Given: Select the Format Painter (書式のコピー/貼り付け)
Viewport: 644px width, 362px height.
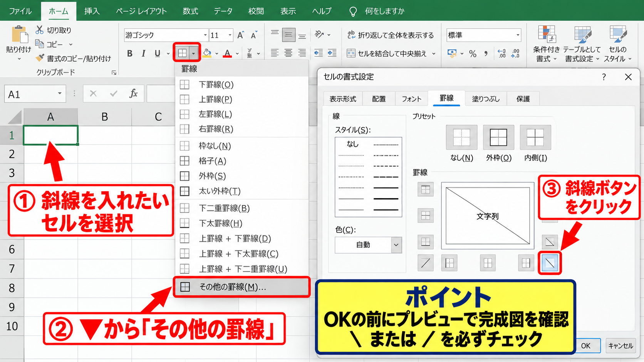Looking at the screenshot, I should coord(73,58).
